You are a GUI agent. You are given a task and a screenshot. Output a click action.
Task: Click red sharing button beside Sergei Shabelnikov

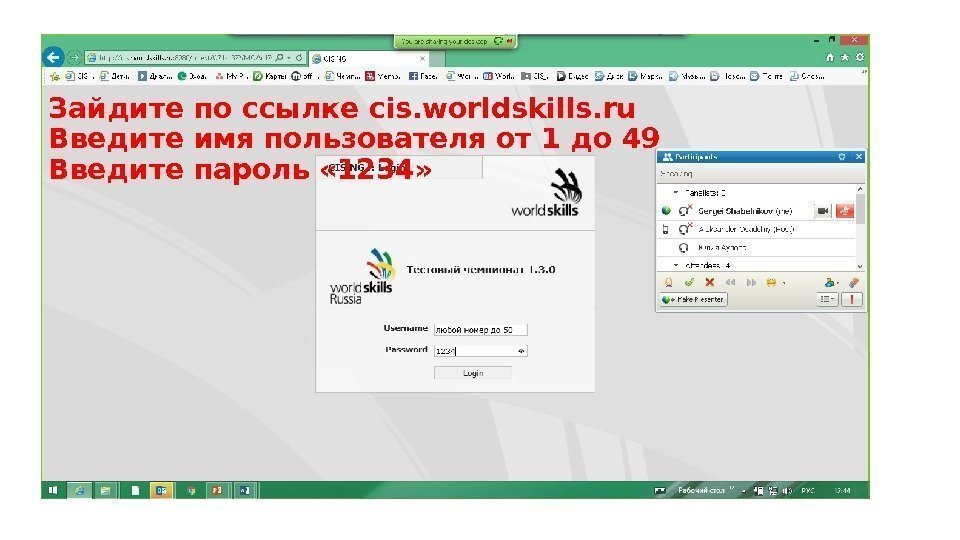(844, 211)
